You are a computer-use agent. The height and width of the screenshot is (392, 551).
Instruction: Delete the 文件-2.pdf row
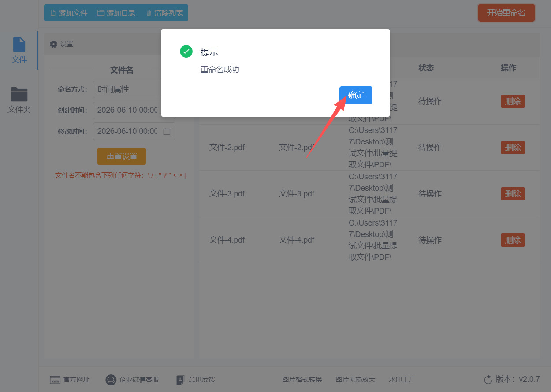pyautogui.click(x=513, y=148)
